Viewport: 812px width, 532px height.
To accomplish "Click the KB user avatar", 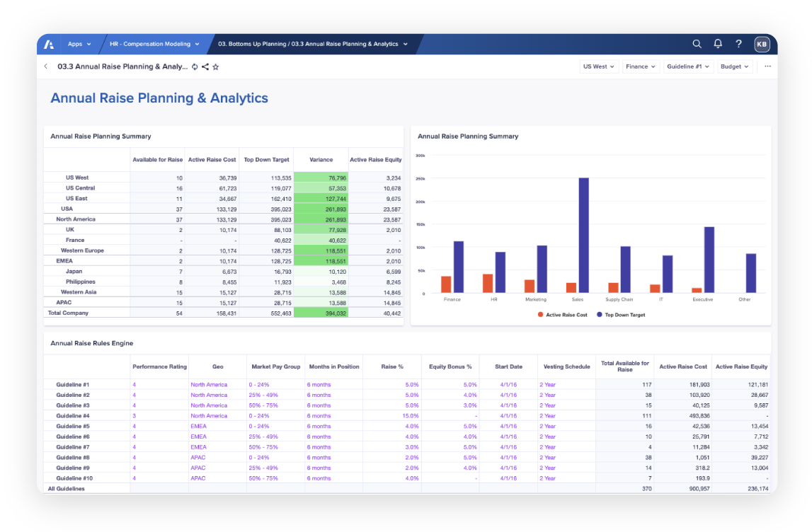I will [762, 43].
